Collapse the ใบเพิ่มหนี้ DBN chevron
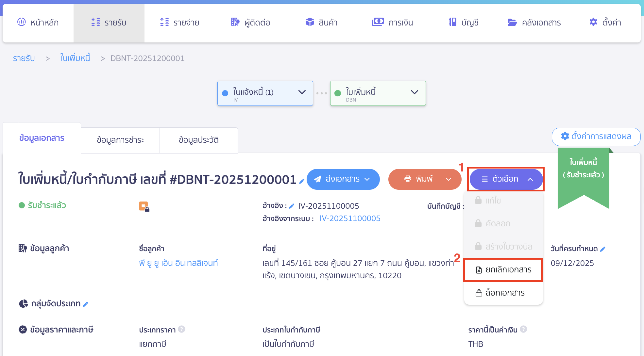Screen dimensions: 644x356 [415, 92]
